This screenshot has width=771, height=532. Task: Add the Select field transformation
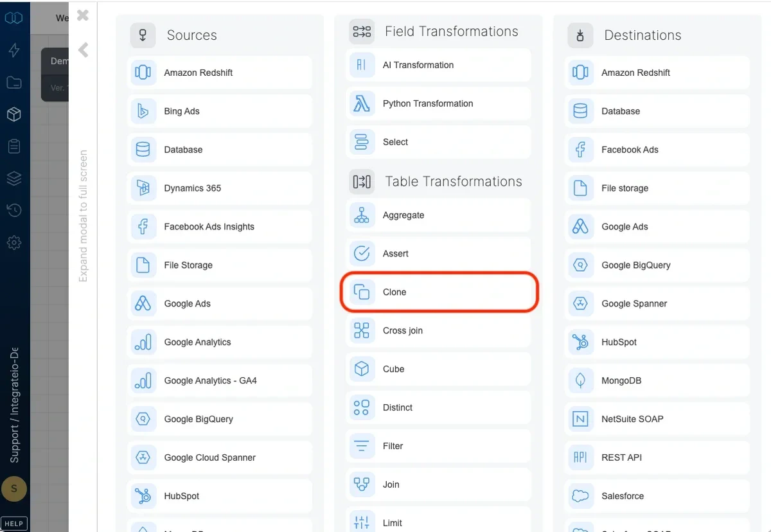pyautogui.click(x=439, y=142)
